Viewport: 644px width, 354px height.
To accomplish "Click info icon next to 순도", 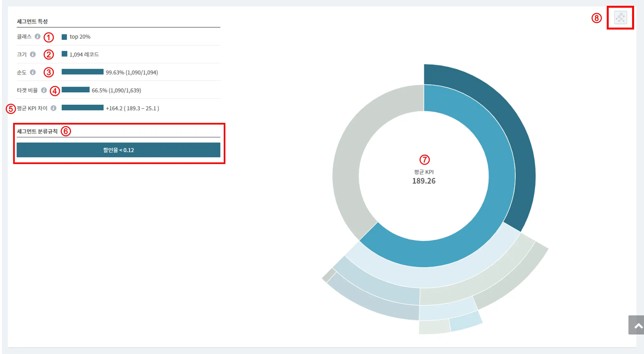I will click(x=33, y=72).
